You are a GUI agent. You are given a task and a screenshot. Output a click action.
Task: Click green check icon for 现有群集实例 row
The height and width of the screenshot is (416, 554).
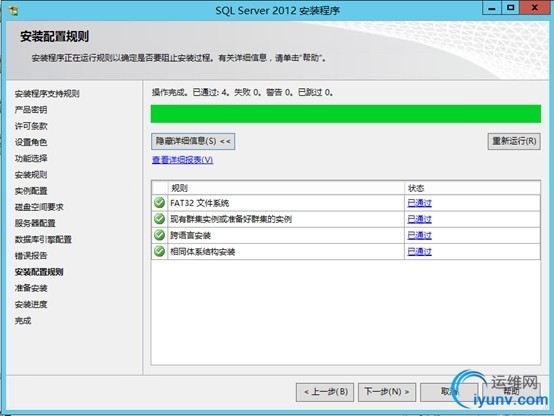coord(159,219)
